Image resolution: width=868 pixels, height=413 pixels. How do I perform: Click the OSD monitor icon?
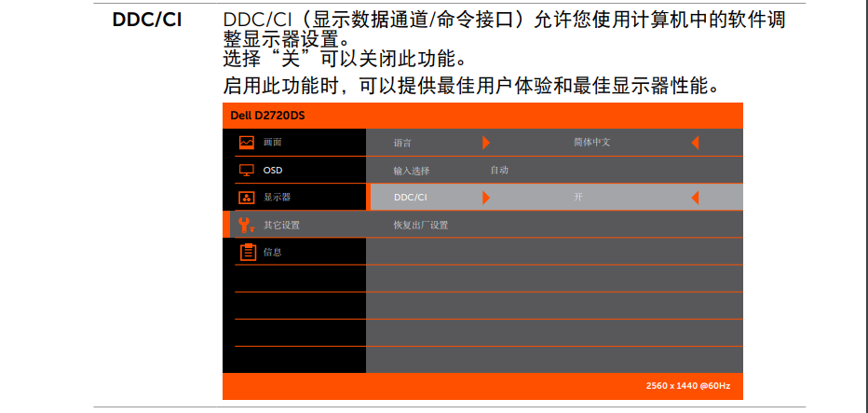pos(246,170)
